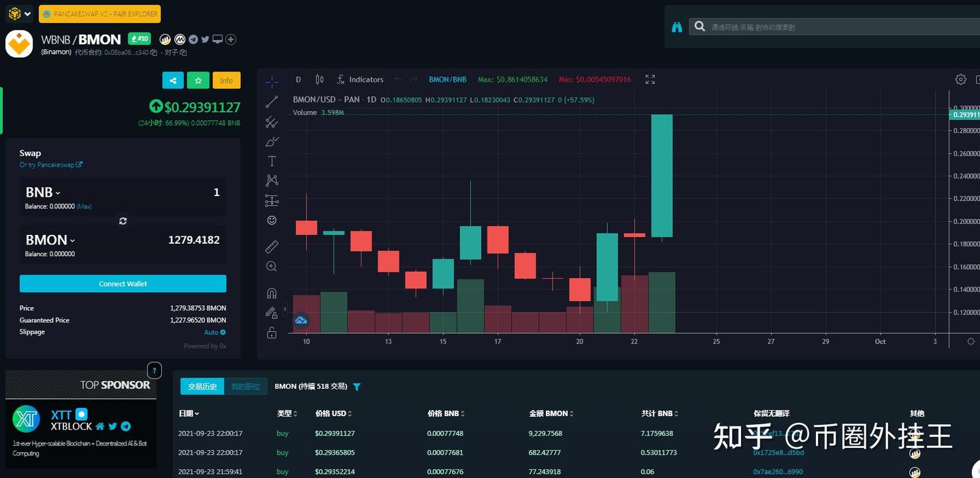The height and width of the screenshot is (478, 980).
Task: Select the pitchfork drawing tool
Action: pos(272,122)
